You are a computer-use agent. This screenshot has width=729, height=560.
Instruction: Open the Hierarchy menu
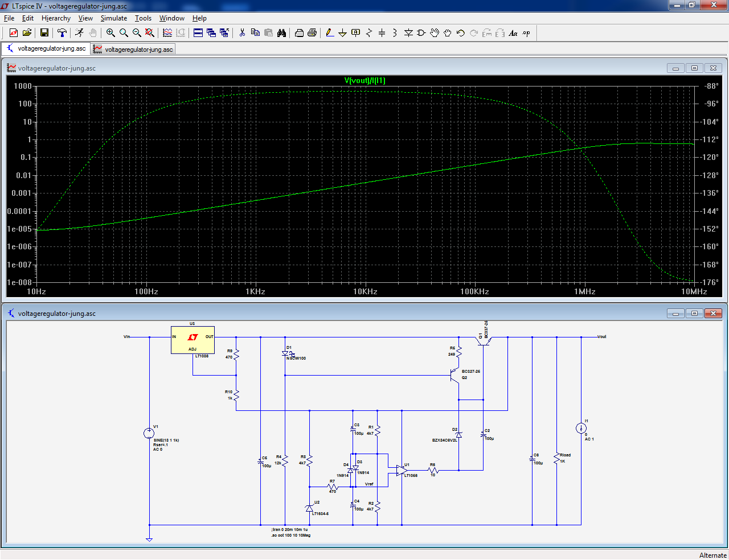coord(56,18)
